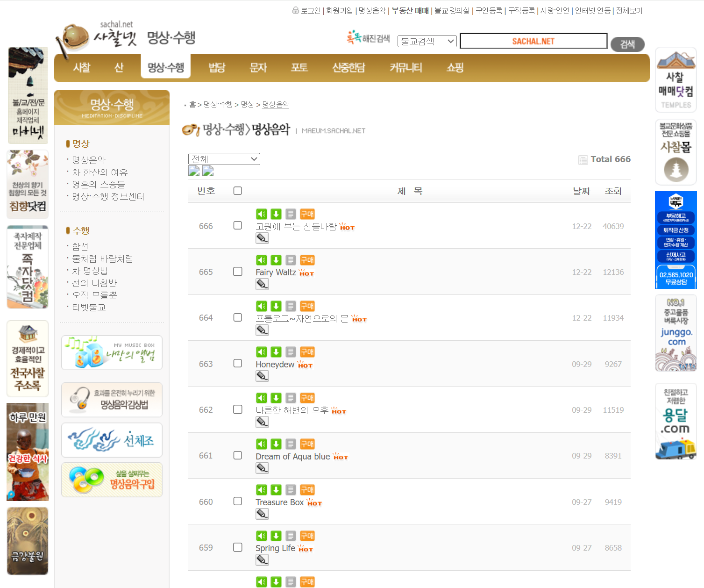This screenshot has width=704, height=588.
Task: Click the pencil icon under Fairy Waltz
Action: click(x=262, y=284)
